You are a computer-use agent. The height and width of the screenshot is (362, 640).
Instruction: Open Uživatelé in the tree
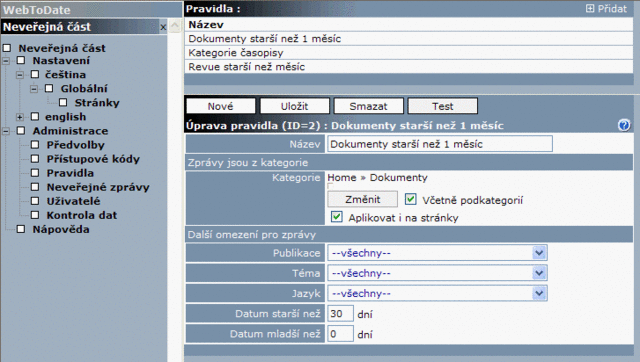click(x=73, y=201)
